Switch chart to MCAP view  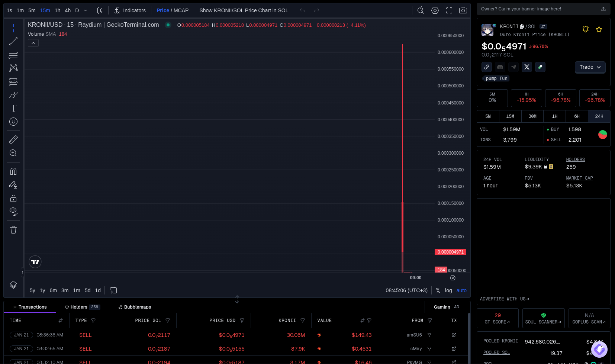tap(181, 10)
